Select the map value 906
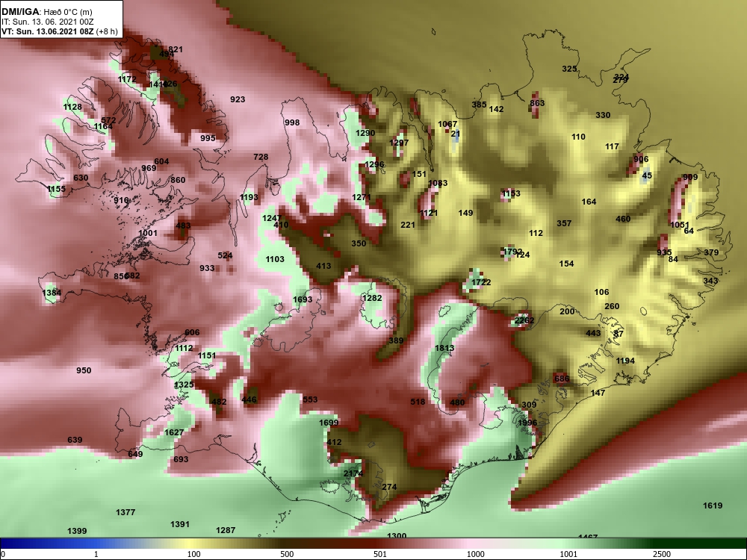Screen dimensions: 747x560 pos(641,159)
